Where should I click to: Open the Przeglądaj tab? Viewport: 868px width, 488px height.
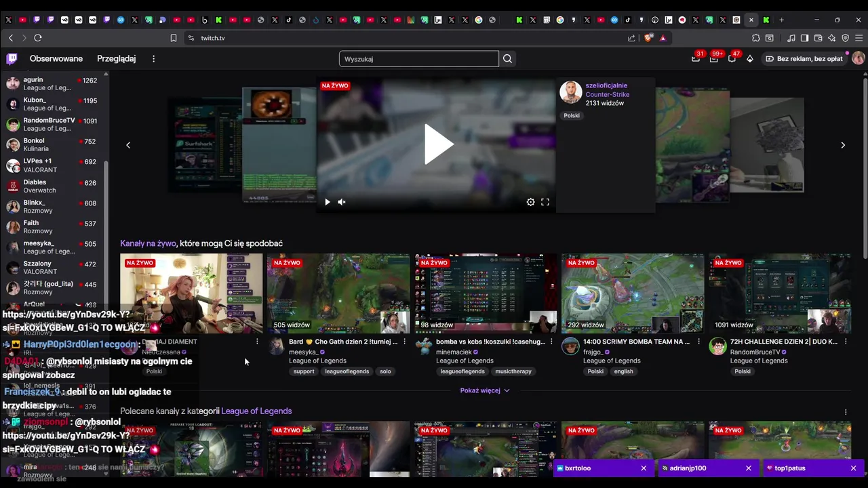[x=116, y=59]
